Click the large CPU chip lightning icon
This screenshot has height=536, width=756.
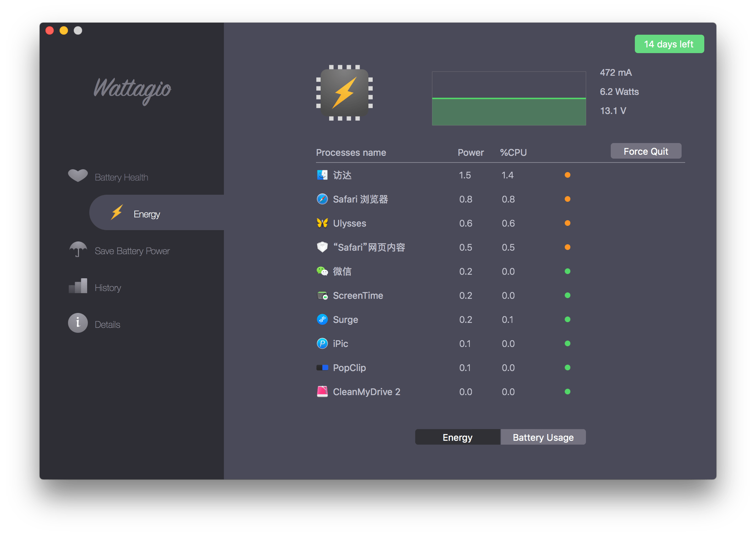344,93
